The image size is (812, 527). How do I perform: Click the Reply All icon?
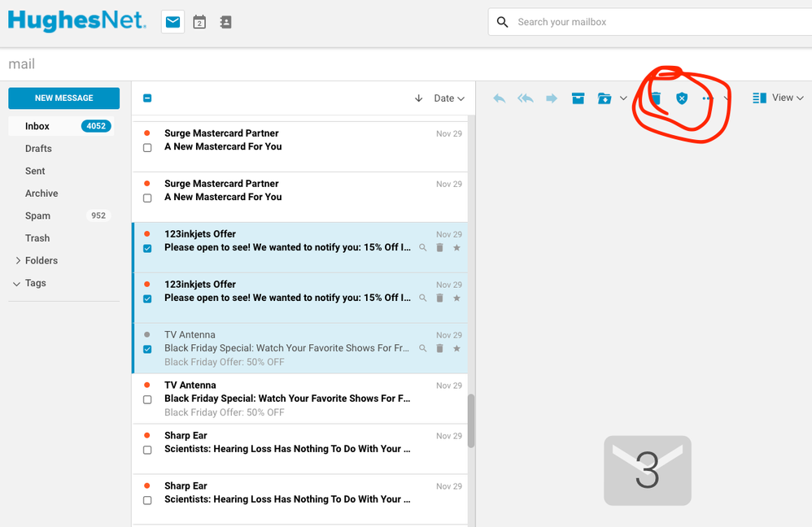[526, 98]
